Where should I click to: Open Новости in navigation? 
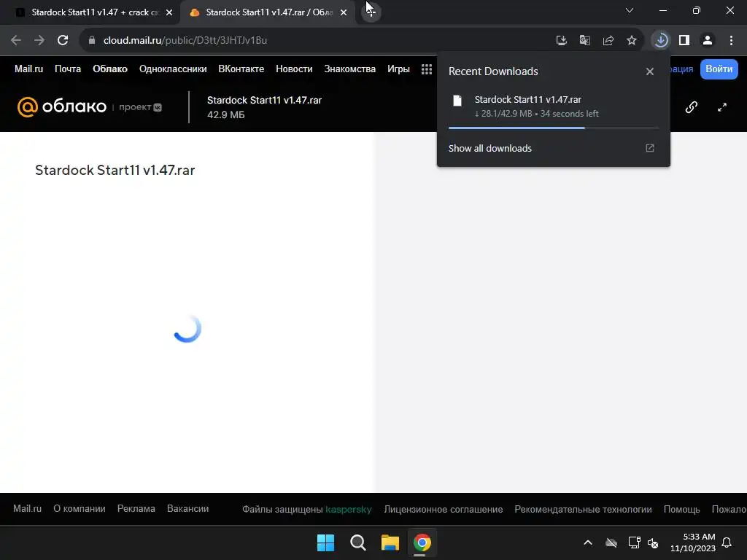point(294,69)
